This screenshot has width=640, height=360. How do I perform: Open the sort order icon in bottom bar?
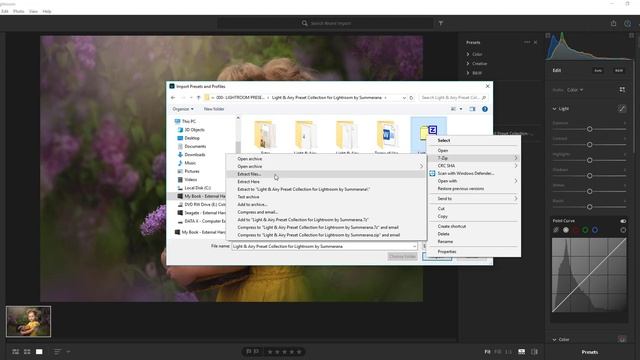pos(57,351)
